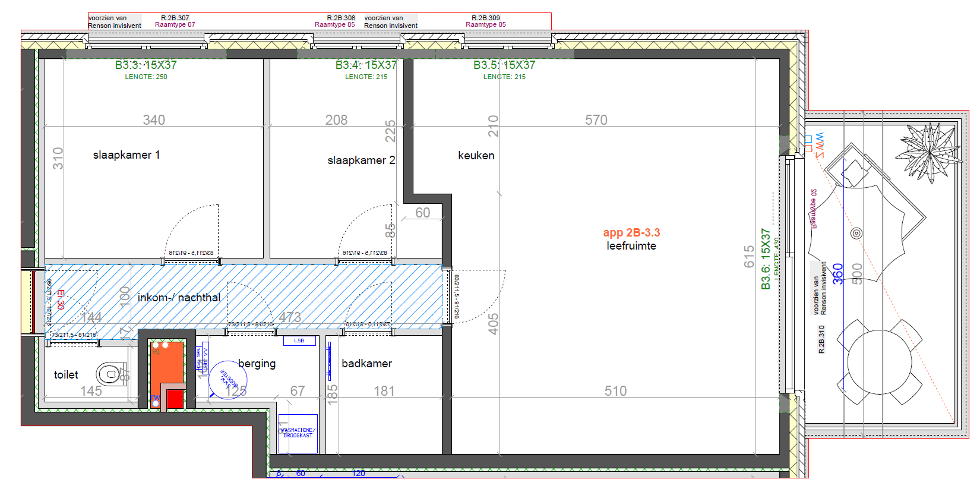
Task: Select the badkamer room label
Action: [x=366, y=363]
